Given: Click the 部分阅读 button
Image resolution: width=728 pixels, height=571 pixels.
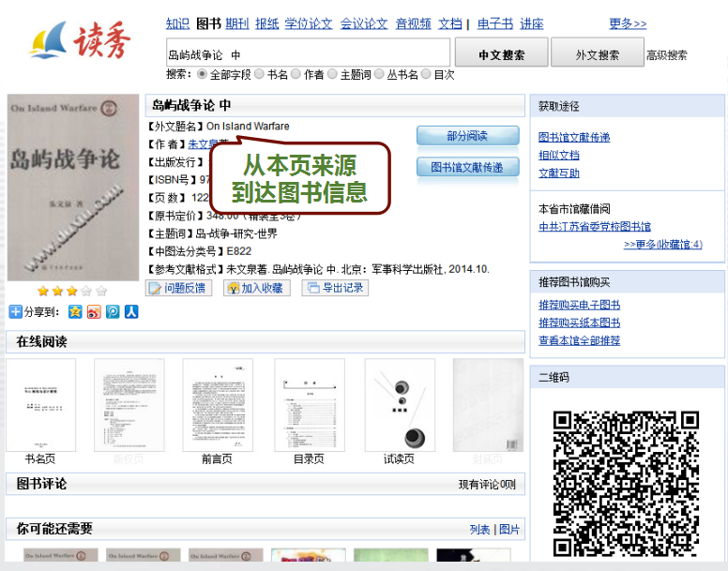Looking at the screenshot, I should (467, 136).
